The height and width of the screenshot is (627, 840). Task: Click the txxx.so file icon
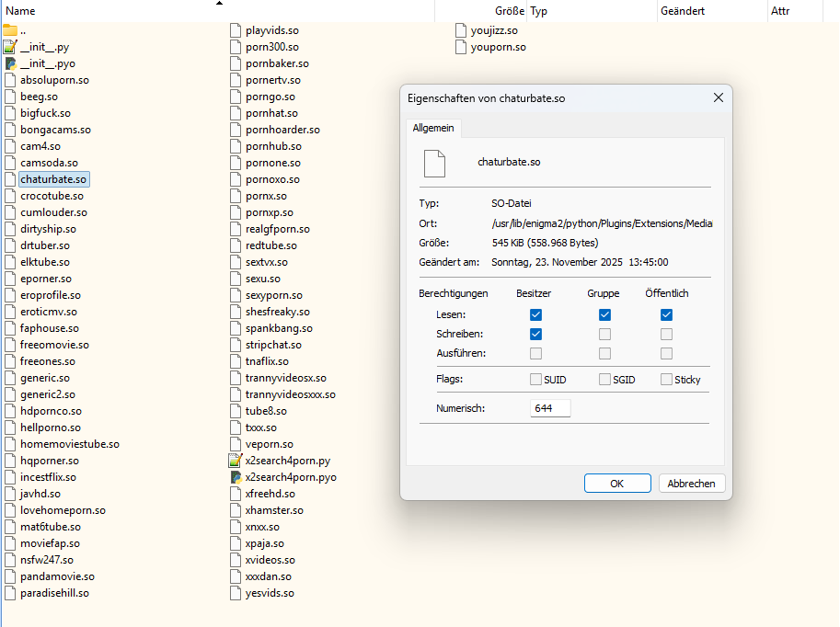(x=236, y=427)
